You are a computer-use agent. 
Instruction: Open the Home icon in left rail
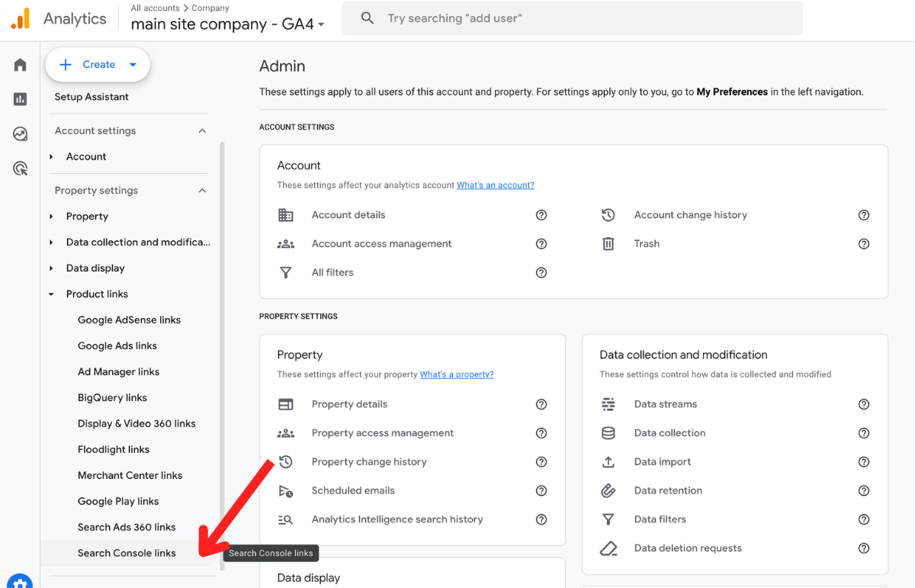click(21, 65)
